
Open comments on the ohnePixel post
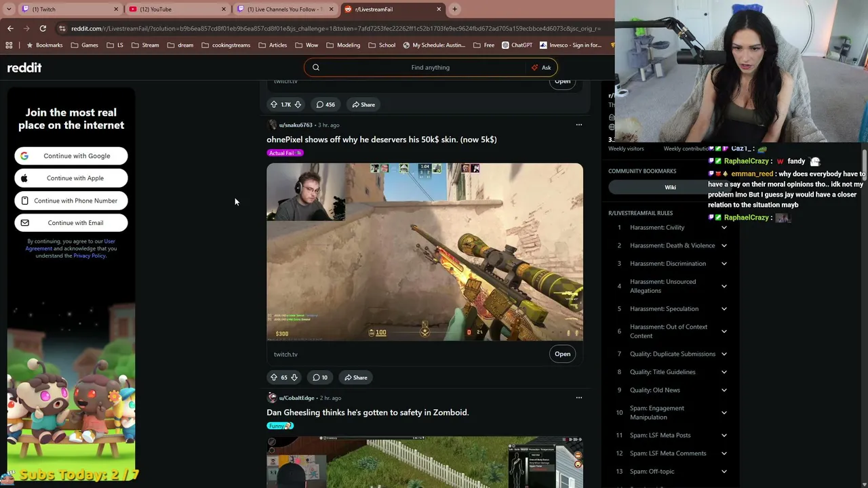click(x=320, y=378)
